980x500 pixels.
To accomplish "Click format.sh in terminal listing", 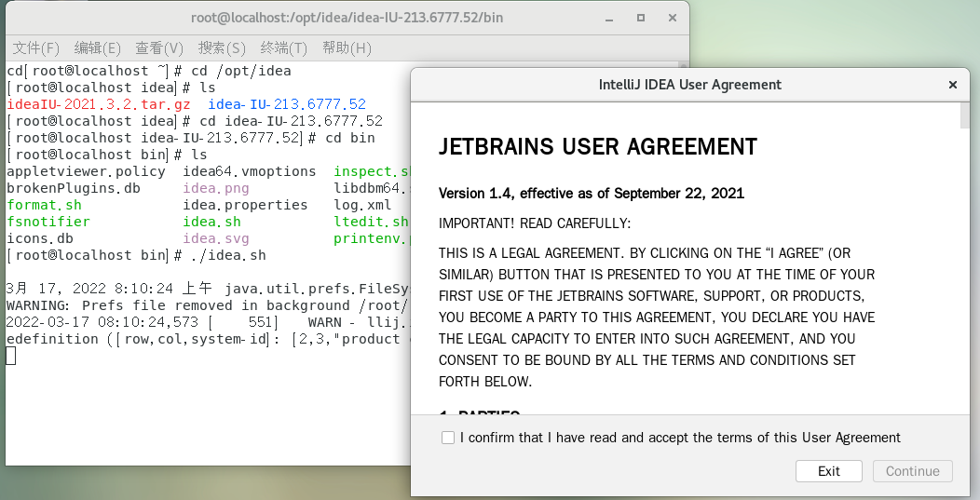I will (x=44, y=205).
